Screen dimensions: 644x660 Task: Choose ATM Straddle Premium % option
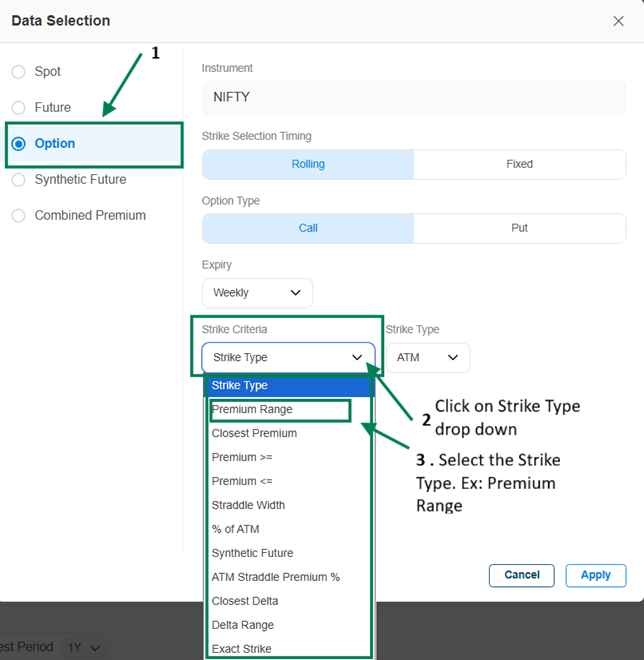click(x=275, y=578)
